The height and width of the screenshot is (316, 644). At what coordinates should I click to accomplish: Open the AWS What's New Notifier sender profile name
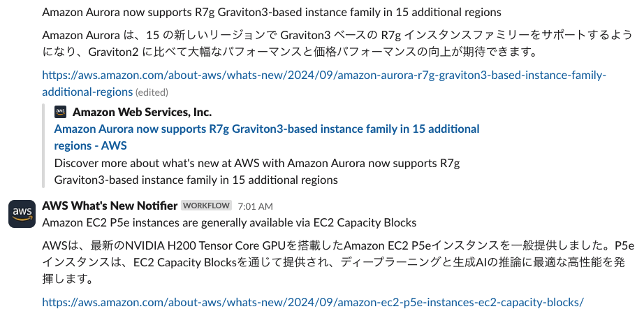coord(110,206)
